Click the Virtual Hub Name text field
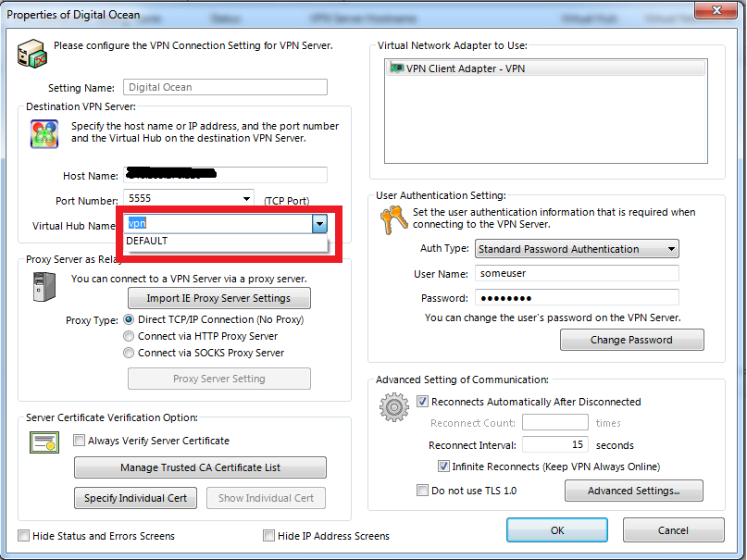The height and width of the screenshot is (560, 747). pos(218,223)
